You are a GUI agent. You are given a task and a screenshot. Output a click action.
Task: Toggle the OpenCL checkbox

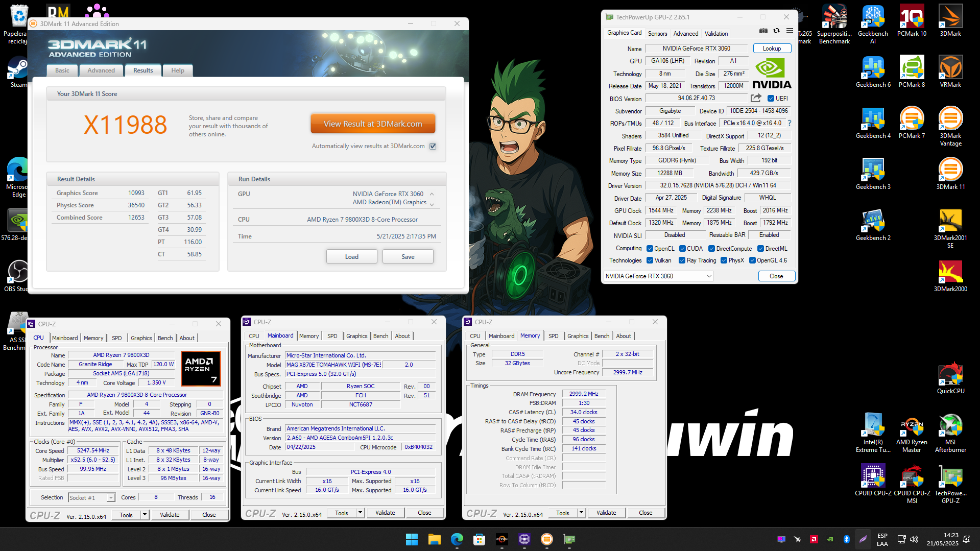pos(650,249)
